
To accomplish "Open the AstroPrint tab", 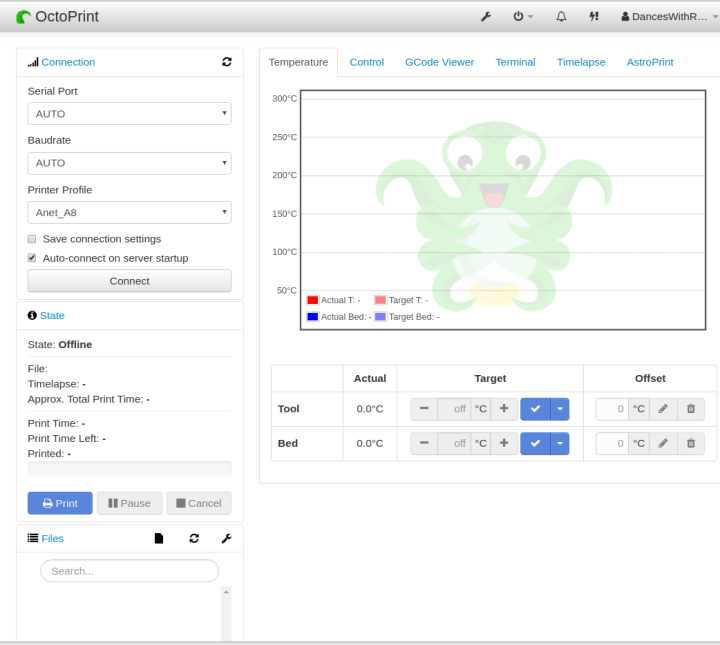I will (650, 62).
